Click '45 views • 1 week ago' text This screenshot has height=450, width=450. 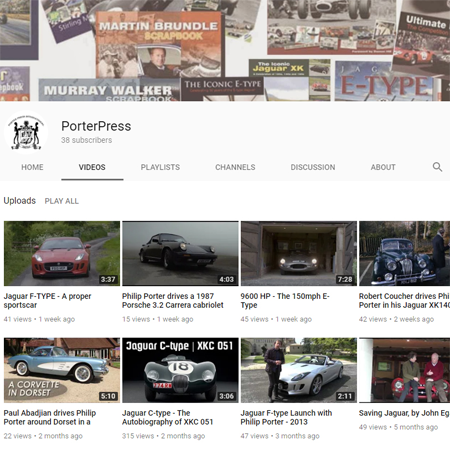pyautogui.click(x=276, y=319)
